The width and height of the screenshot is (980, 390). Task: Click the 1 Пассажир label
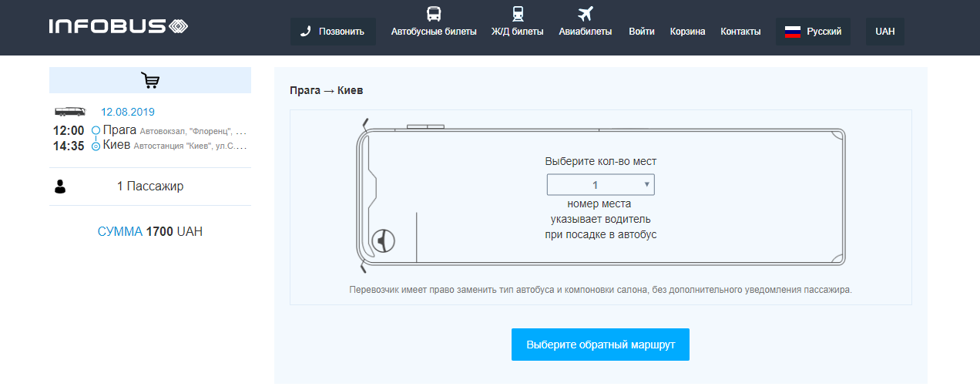(150, 187)
